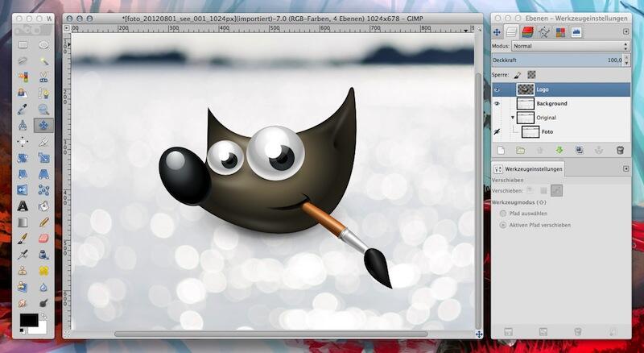This screenshot has width=644, height=353.
Task: Activate the Zoom magnifier tool
Action: tap(43, 109)
